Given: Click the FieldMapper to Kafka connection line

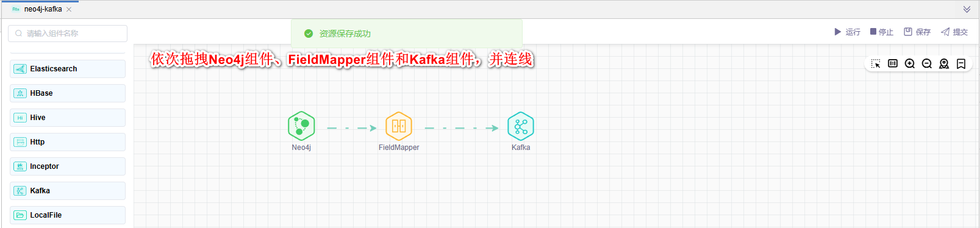Looking at the screenshot, I should point(461,128).
